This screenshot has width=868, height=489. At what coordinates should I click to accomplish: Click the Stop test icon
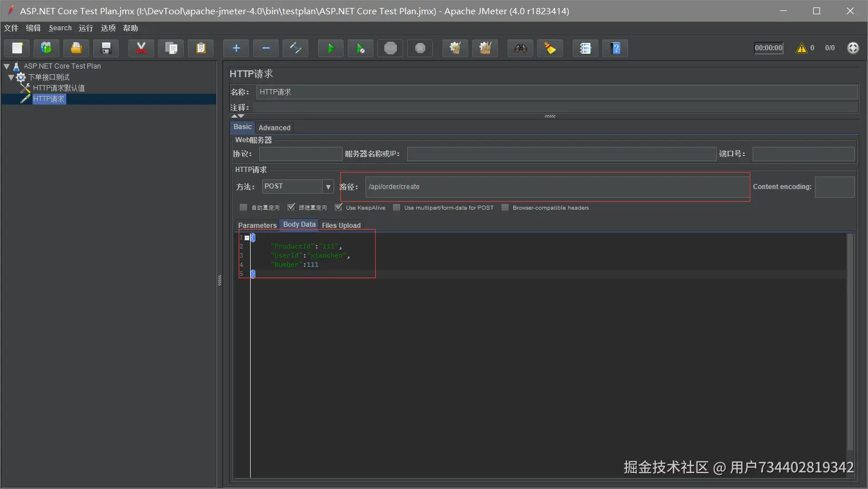[391, 49]
